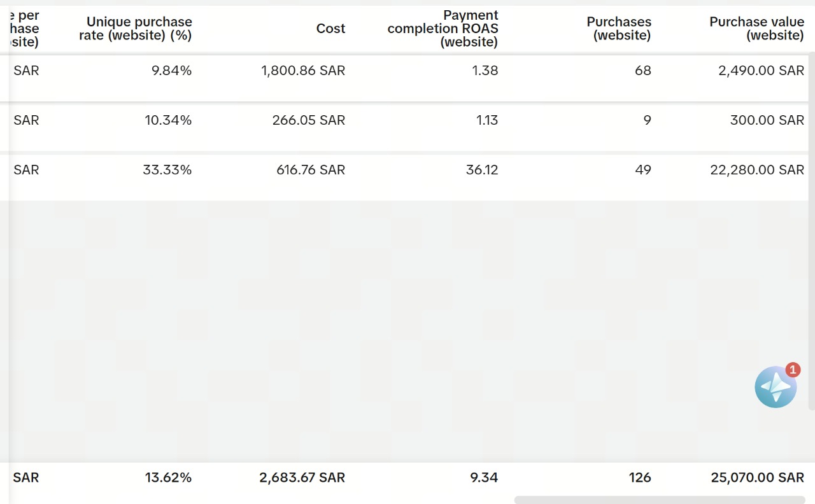Select the cell showing 68 purchases

(x=642, y=71)
